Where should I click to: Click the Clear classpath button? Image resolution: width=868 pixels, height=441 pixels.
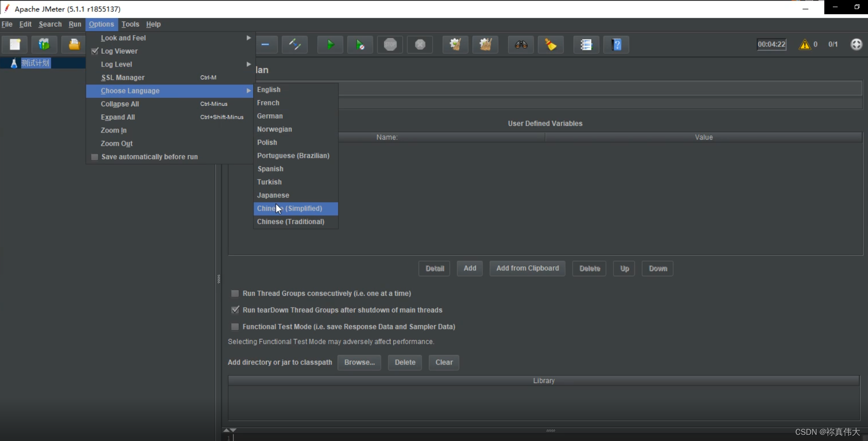coord(444,362)
